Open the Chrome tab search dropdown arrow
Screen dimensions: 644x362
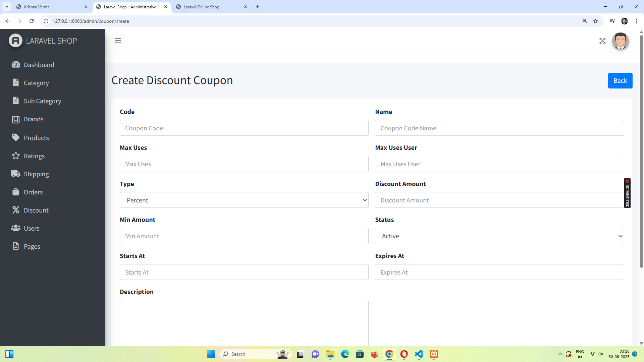(7, 7)
